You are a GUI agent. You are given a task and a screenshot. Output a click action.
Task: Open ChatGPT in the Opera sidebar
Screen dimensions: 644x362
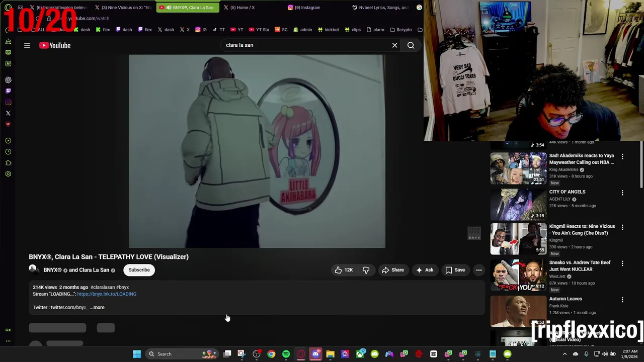[8, 80]
